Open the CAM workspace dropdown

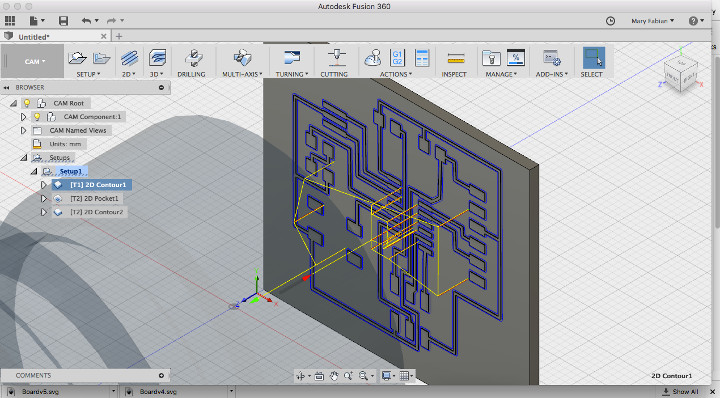pos(33,62)
